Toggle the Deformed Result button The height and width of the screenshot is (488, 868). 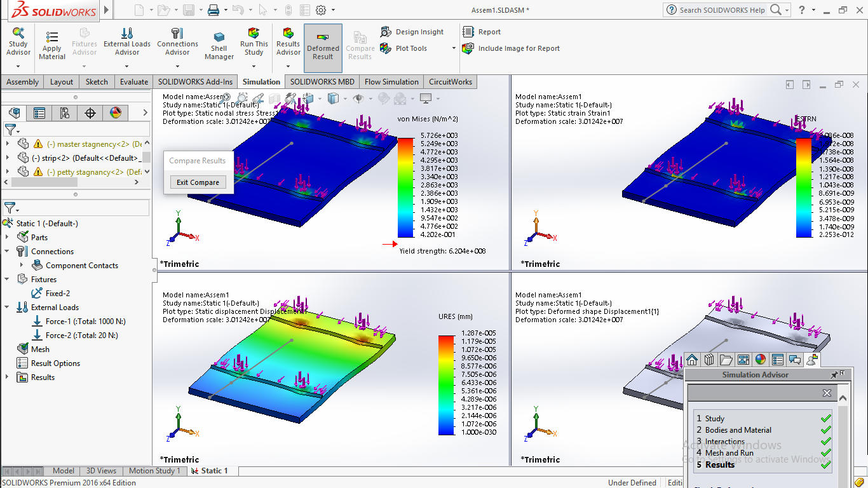click(x=323, y=48)
